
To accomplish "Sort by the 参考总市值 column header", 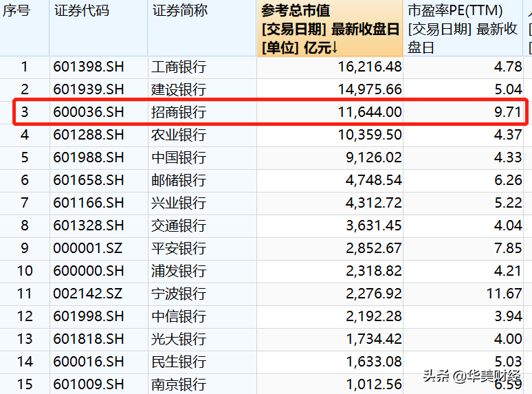I will (330, 28).
